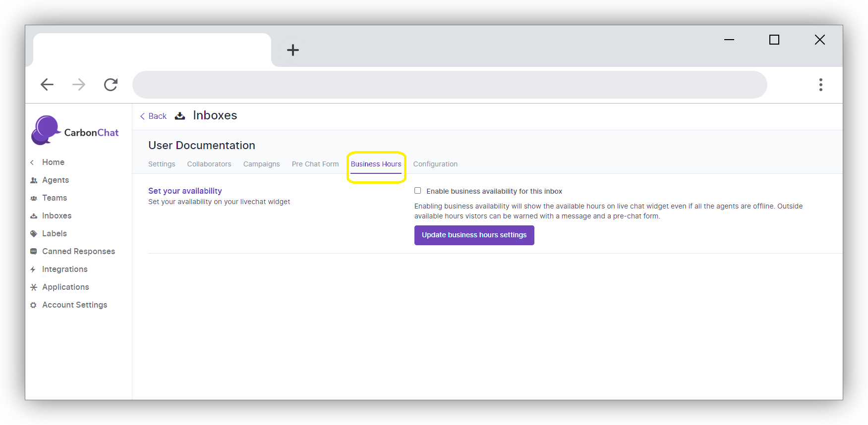The height and width of the screenshot is (425, 868).
Task: Switch to the Collaborators tab
Action: tap(209, 164)
